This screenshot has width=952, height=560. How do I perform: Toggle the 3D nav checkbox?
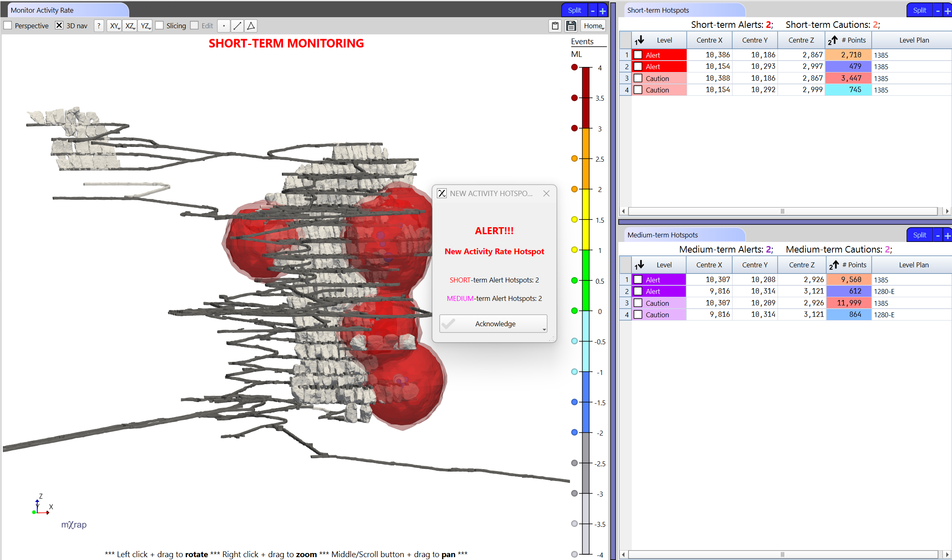[x=59, y=25]
